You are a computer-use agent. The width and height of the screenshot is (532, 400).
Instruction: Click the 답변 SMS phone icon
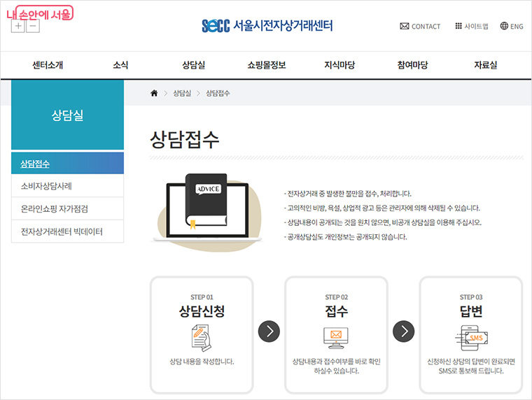click(471, 338)
